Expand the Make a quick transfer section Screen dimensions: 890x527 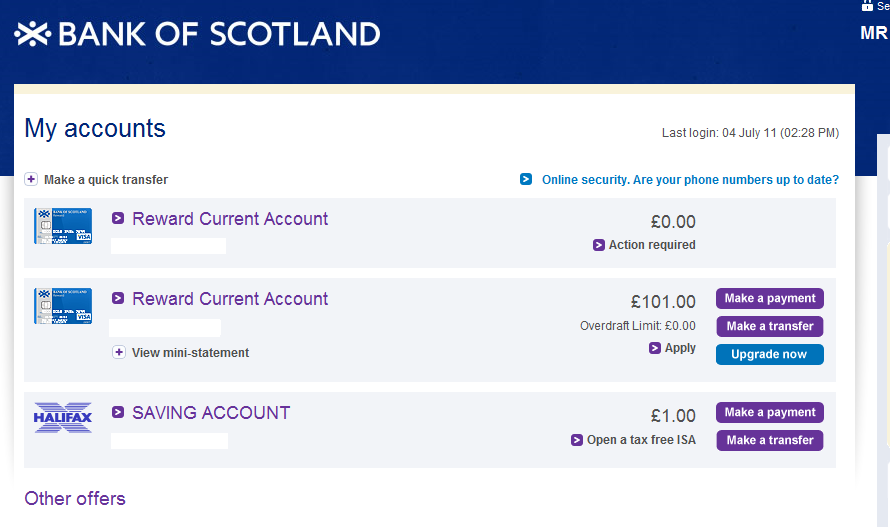click(32, 180)
